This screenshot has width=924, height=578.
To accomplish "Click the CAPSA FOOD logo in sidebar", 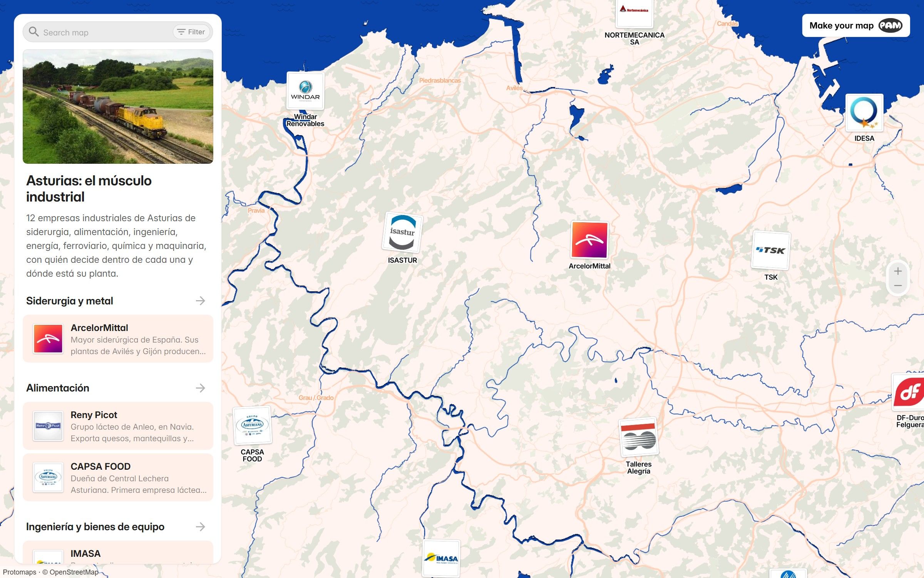I will click(x=48, y=477).
